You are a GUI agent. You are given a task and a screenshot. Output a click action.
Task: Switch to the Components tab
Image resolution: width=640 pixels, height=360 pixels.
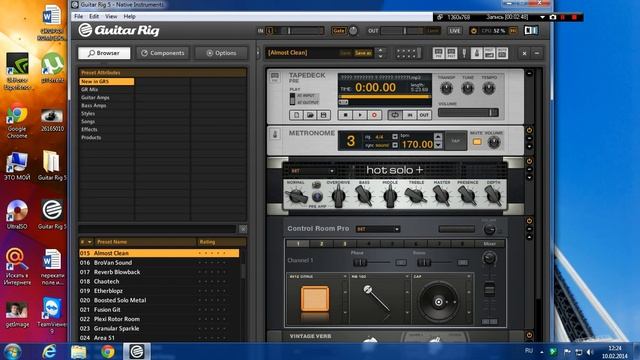(x=162, y=53)
